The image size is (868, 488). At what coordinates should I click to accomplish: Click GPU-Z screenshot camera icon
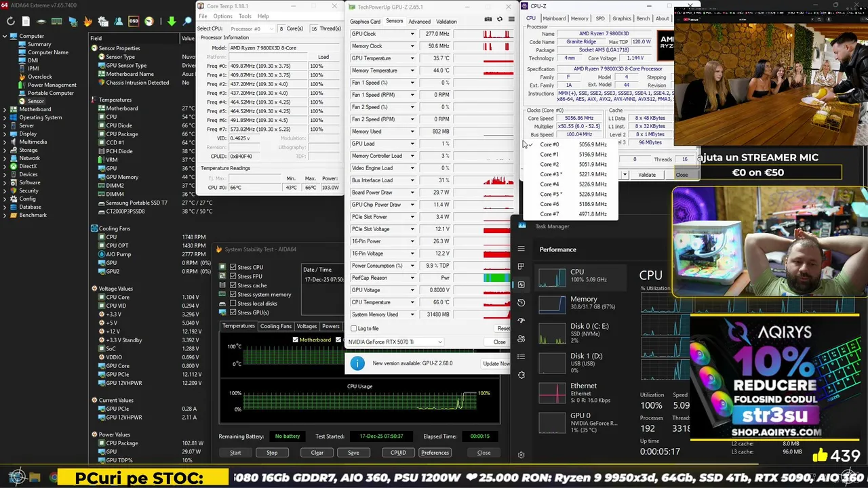(488, 19)
